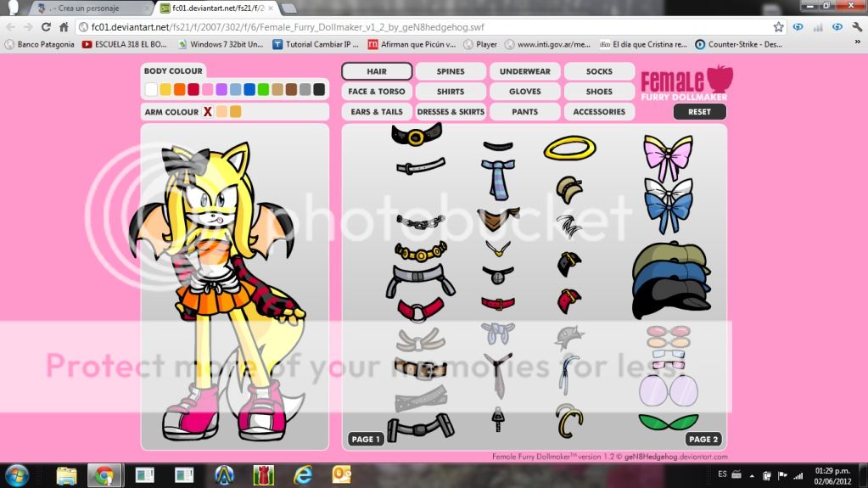Viewport: 868px width, 488px height.
Task: Select the brown bandana neckerchief
Action: (498, 219)
